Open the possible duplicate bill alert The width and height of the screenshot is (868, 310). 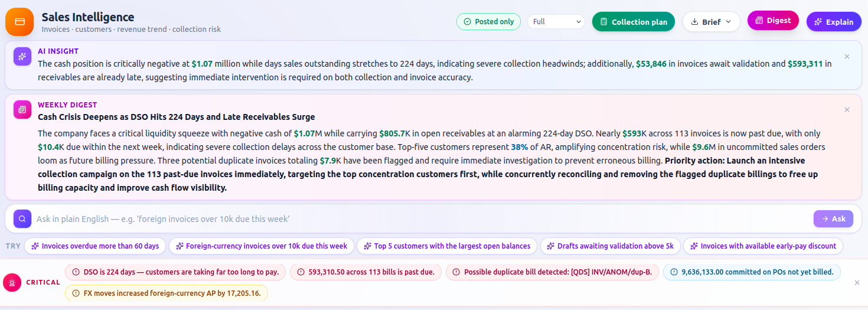[552, 272]
